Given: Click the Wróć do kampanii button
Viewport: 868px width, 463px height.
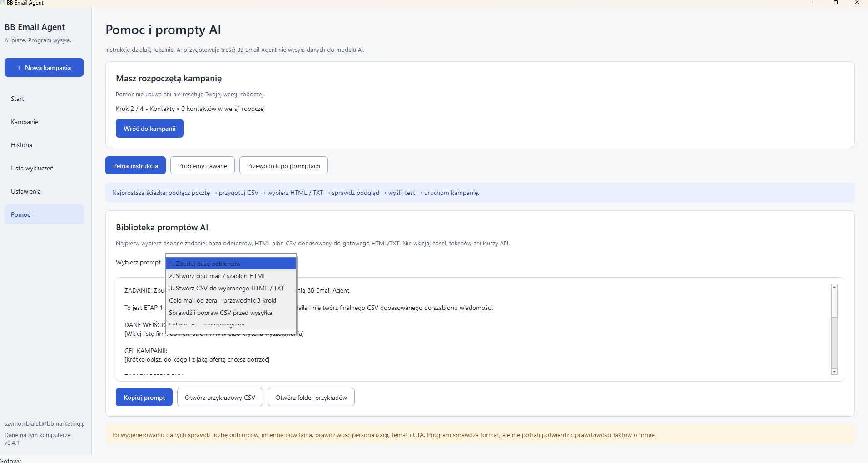Looking at the screenshot, I should pyautogui.click(x=149, y=129).
